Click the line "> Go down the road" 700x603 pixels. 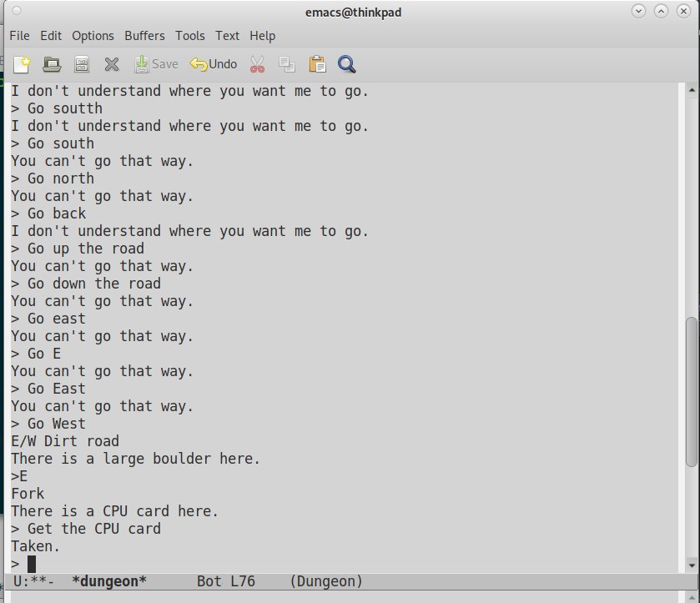(86, 284)
